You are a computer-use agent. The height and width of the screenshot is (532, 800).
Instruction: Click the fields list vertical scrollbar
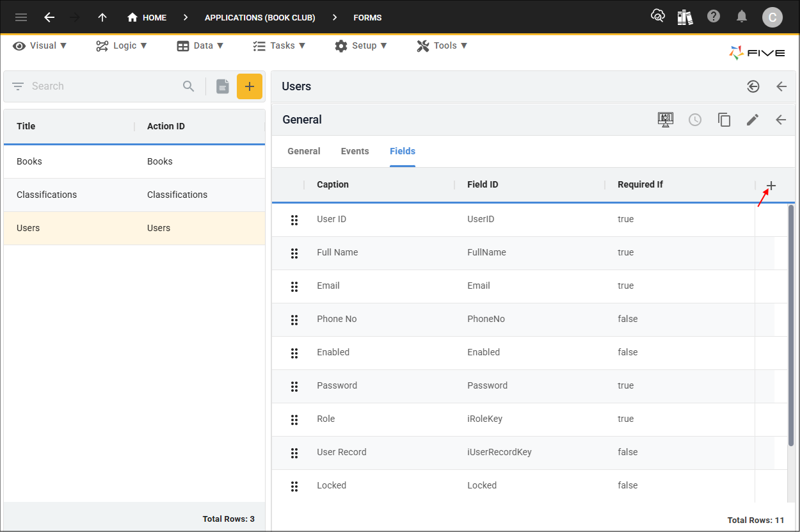coord(791,325)
